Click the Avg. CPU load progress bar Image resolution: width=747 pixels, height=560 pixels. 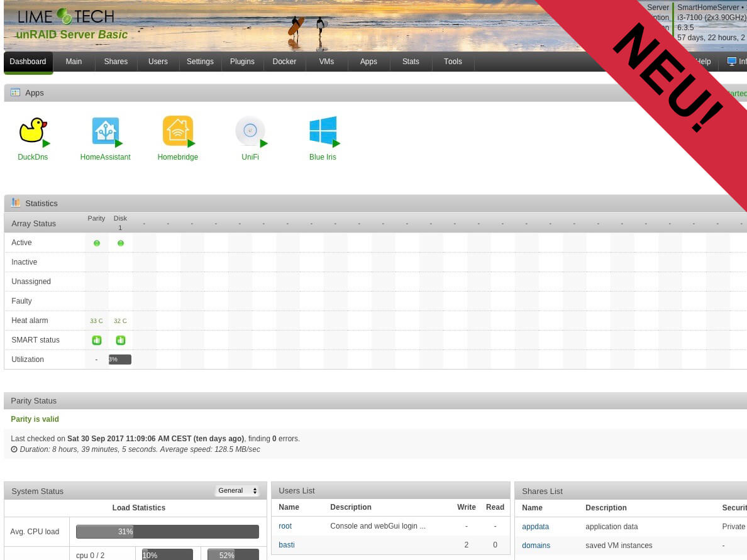168,532
